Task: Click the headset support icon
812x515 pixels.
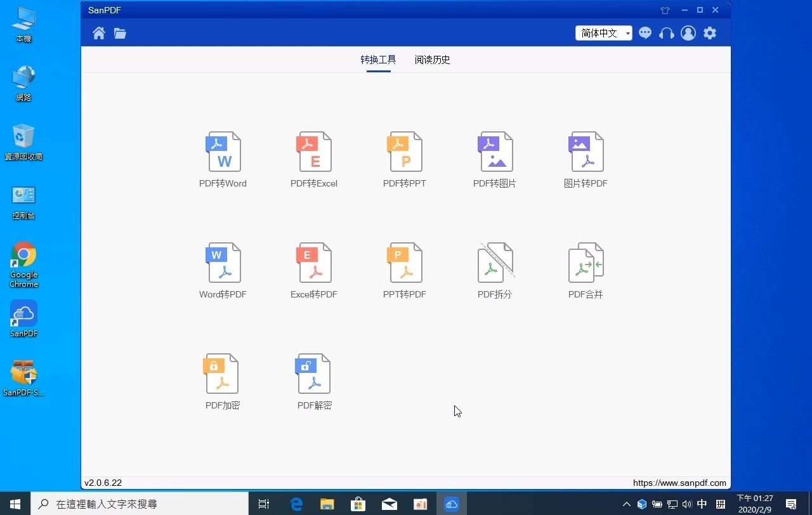Action: click(x=667, y=33)
